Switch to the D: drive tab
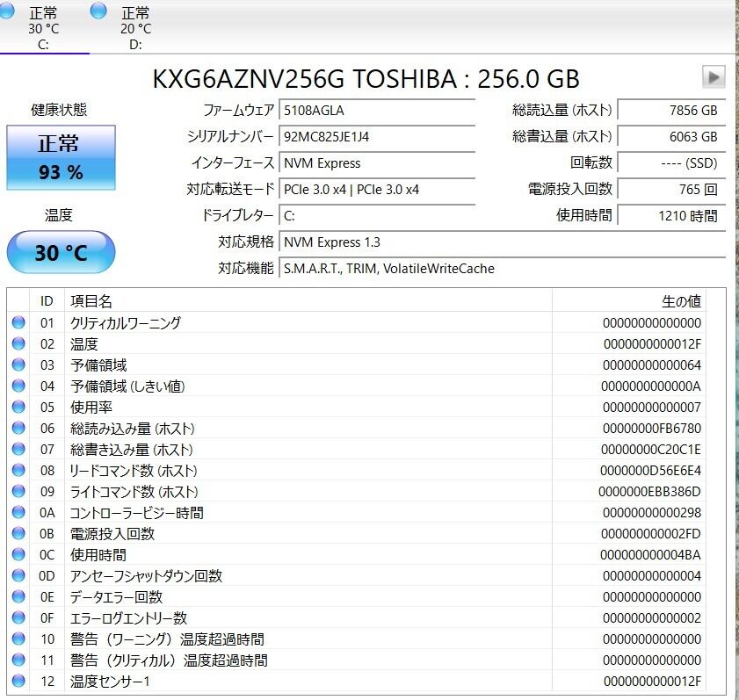 click(134, 28)
